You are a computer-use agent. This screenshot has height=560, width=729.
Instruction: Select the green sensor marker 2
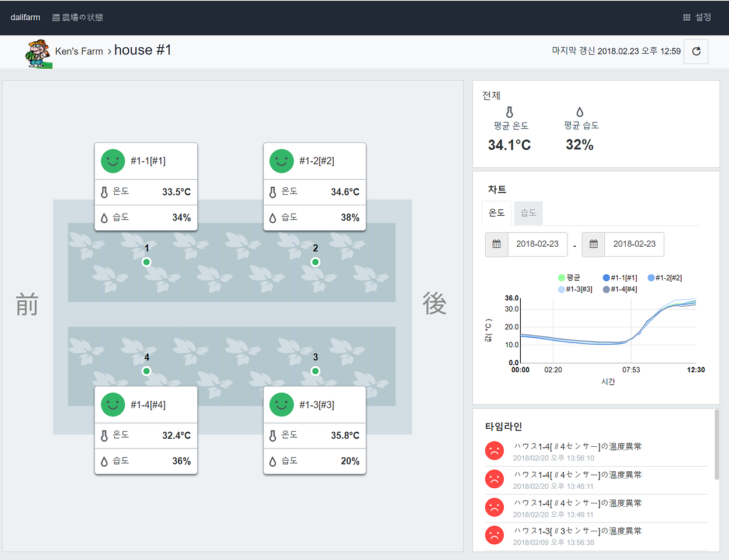[x=316, y=262]
